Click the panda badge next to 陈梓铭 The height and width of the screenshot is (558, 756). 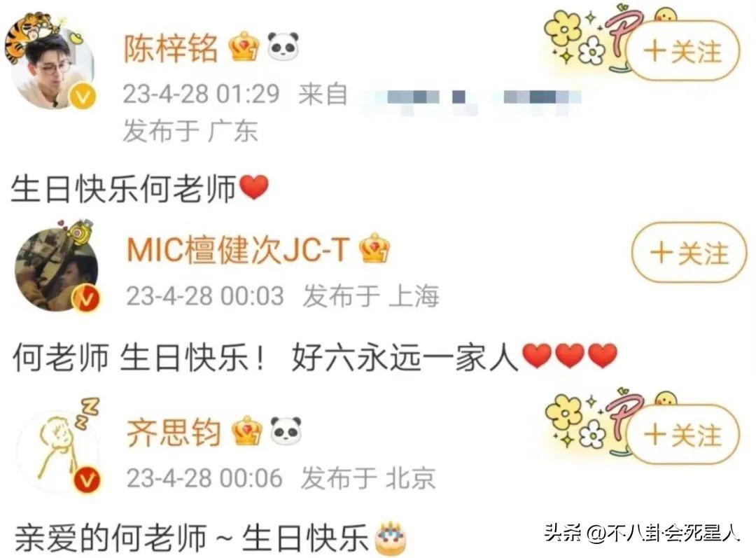point(283,47)
